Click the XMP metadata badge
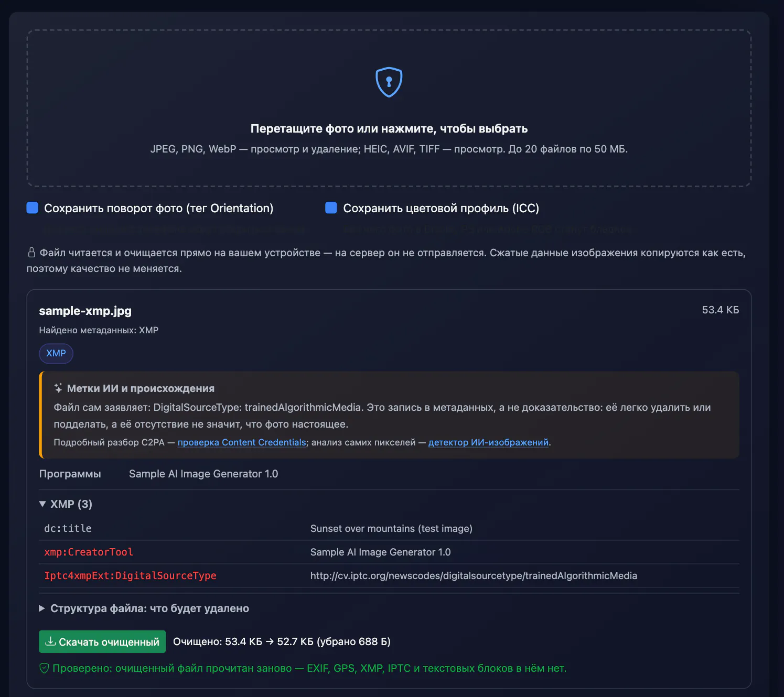Image resolution: width=784 pixels, height=697 pixels. click(56, 353)
